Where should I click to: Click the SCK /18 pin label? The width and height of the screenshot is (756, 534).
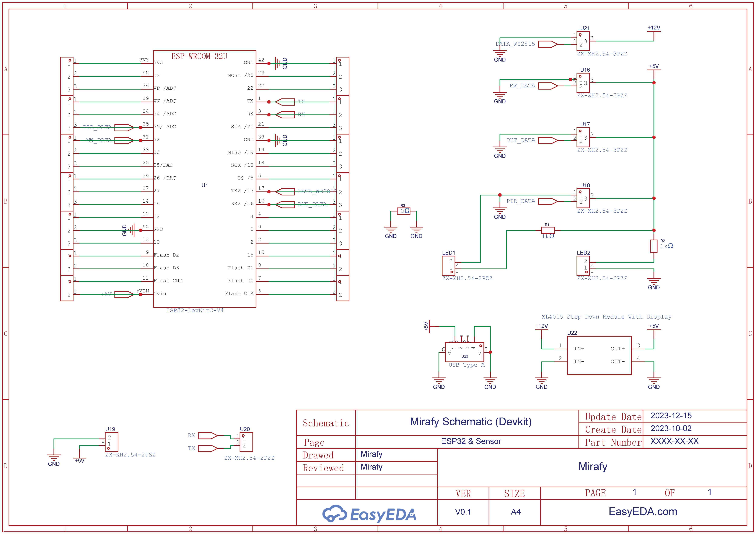coord(242,165)
